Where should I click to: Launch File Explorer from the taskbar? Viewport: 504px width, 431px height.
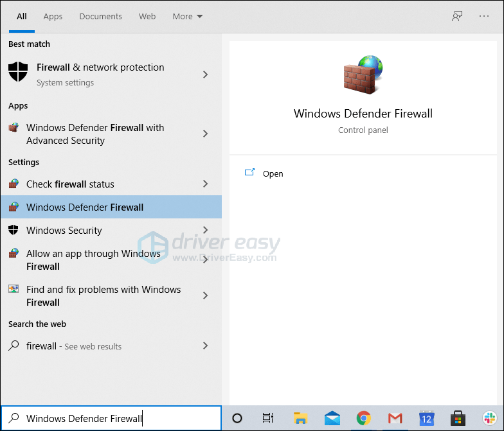point(301,418)
